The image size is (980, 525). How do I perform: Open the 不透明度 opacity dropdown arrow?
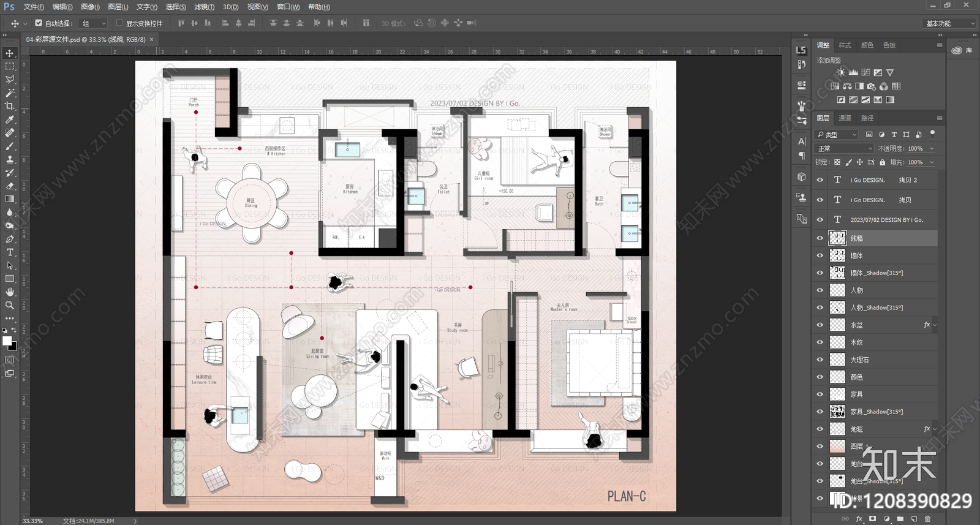coord(932,148)
